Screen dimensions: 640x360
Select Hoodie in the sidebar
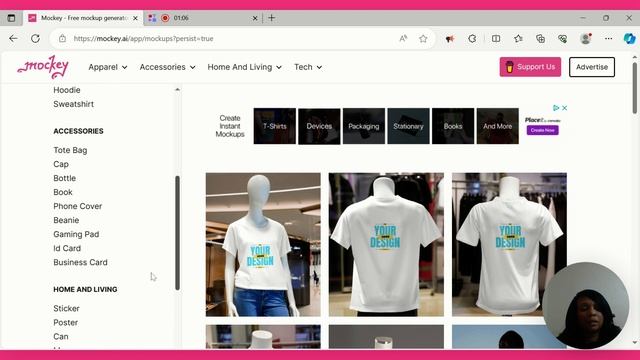(x=67, y=90)
